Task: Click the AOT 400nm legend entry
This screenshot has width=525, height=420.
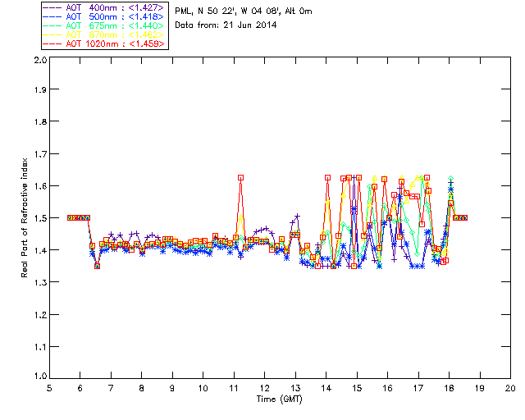Action: click(x=104, y=7)
